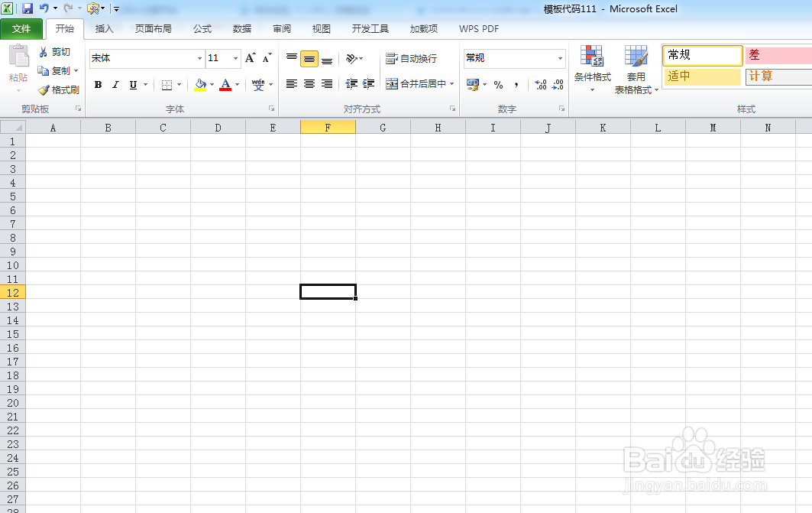Toggle Bold formatting
This screenshot has width=812, height=513.
click(98, 84)
